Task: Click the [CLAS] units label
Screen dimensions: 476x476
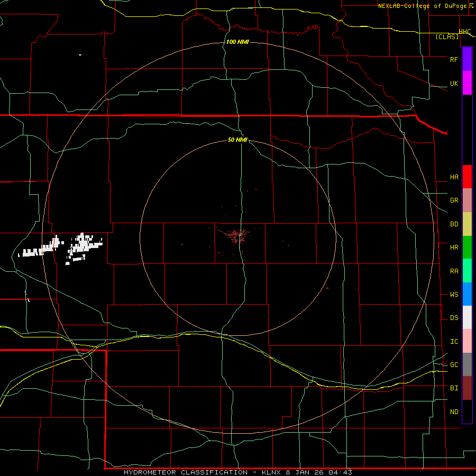Action: (x=447, y=36)
